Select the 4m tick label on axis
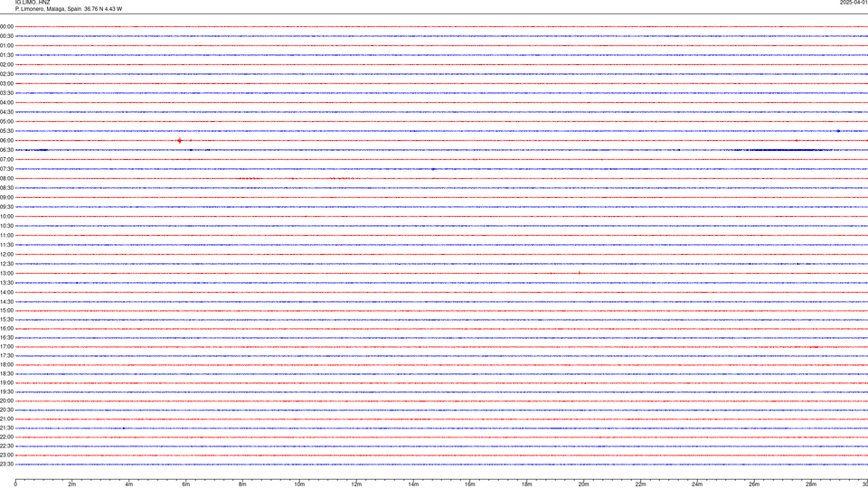This screenshot has height=488, width=868. 129,484
